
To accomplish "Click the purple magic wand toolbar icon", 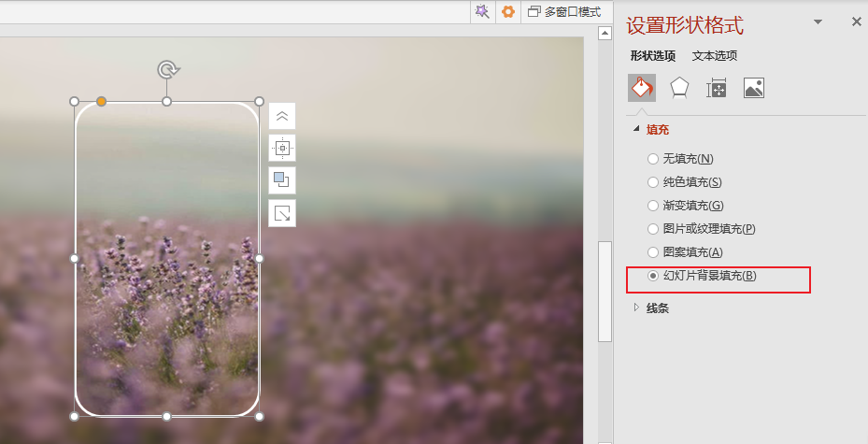I will [x=481, y=11].
